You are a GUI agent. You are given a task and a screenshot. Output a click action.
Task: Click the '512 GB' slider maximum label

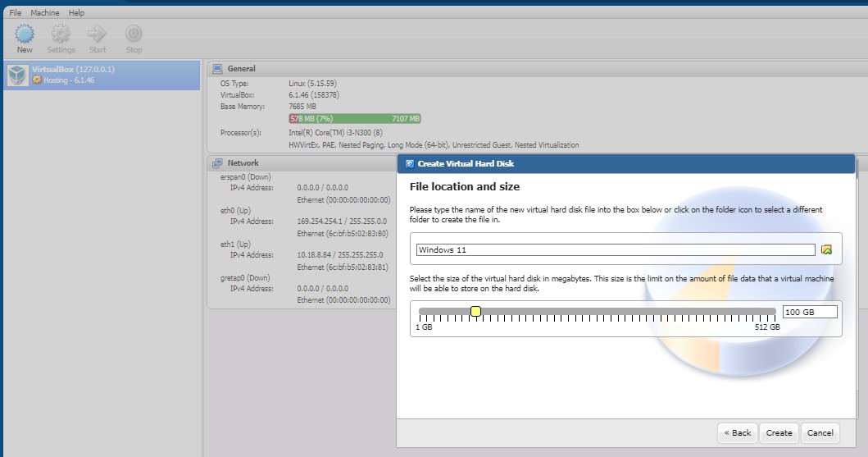coord(767,327)
